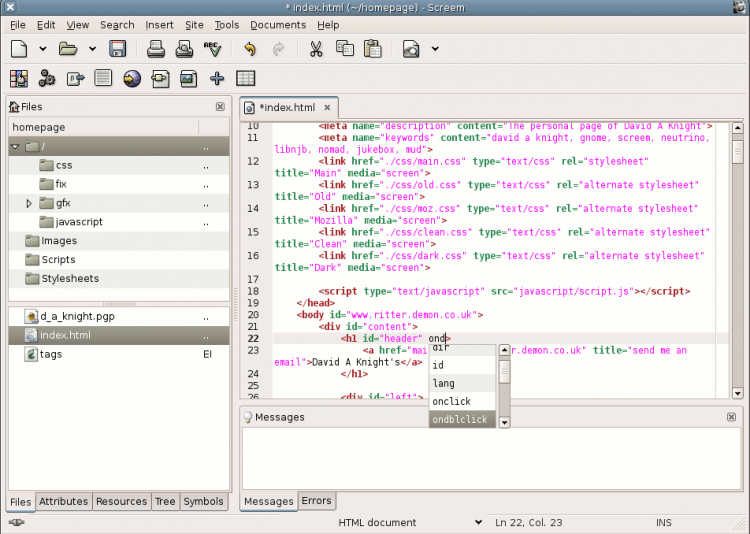Click the Print icon in toolbar
This screenshot has height=534, width=750.
click(x=157, y=48)
